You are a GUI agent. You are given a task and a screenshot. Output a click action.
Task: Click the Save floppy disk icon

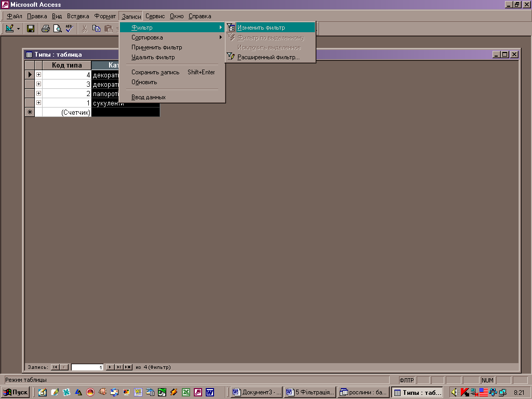(x=31, y=29)
